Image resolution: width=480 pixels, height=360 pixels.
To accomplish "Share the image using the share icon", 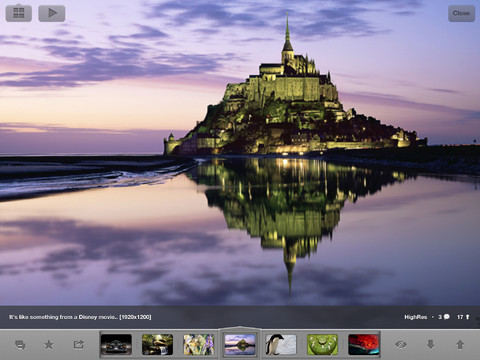I will (78, 344).
